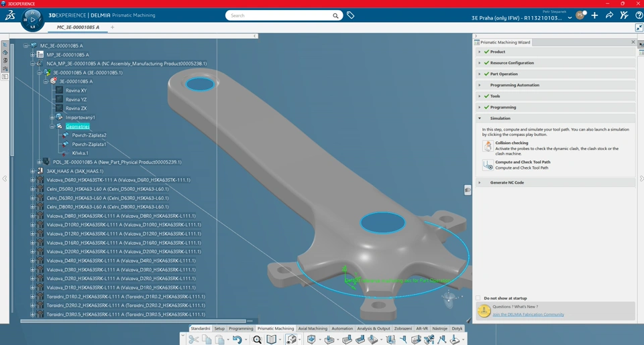Open the Zobrazení tab
644x345 pixels.
click(x=403, y=329)
